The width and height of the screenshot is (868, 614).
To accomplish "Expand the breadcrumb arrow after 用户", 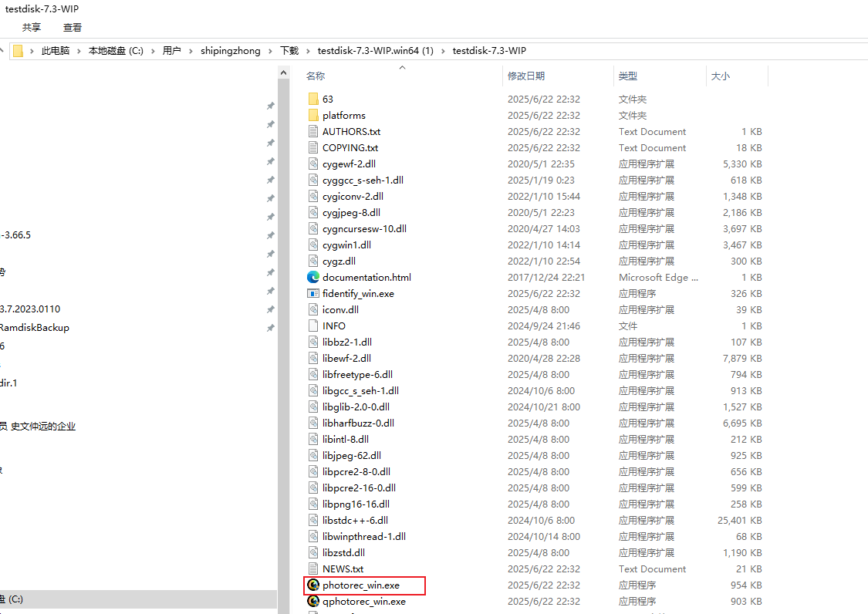I will [x=191, y=51].
